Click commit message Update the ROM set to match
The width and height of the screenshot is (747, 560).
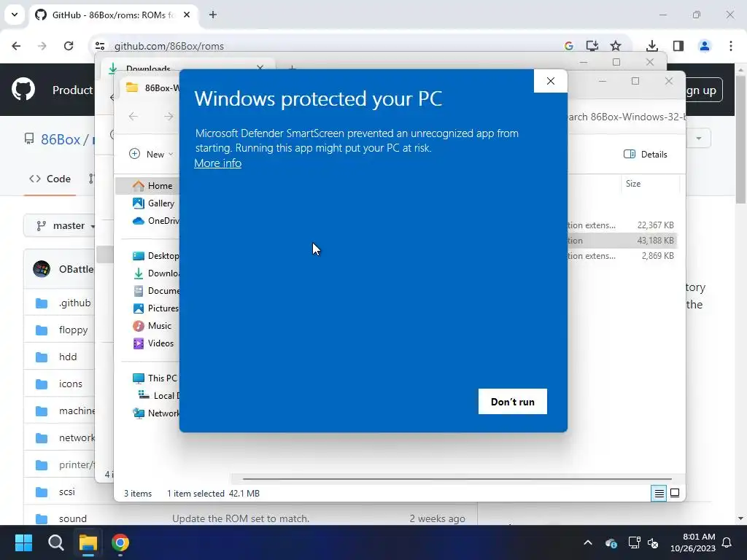241,518
